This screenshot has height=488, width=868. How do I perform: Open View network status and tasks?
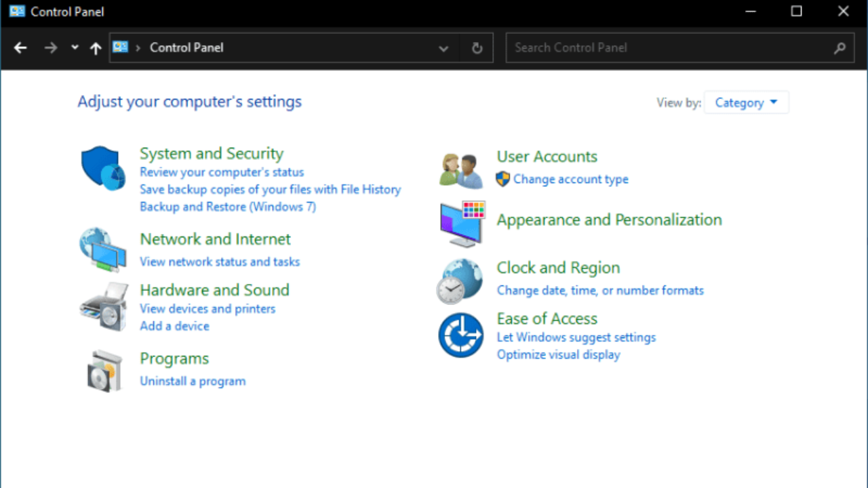point(220,262)
